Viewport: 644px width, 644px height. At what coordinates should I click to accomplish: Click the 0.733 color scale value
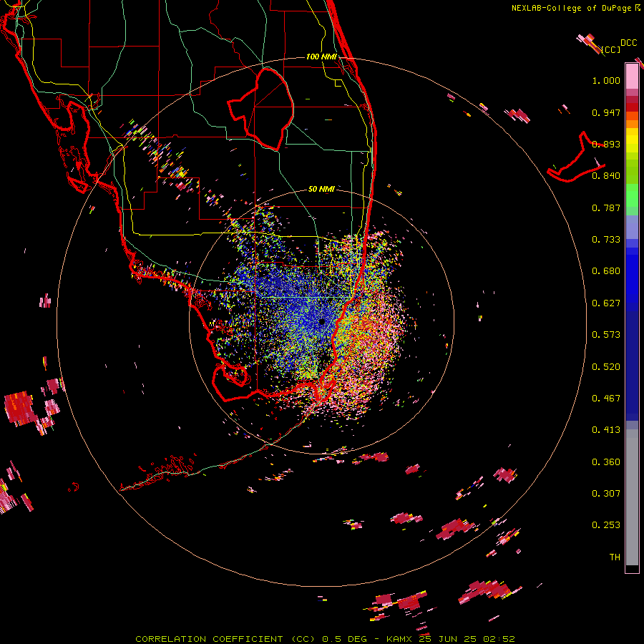606,240
